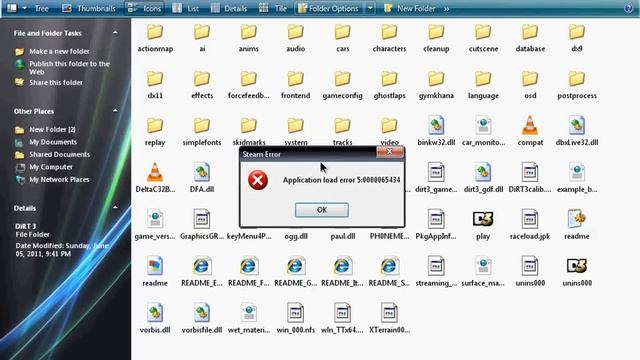
Task: Create a New Folder from toolbar
Action: pyautogui.click(x=409, y=8)
